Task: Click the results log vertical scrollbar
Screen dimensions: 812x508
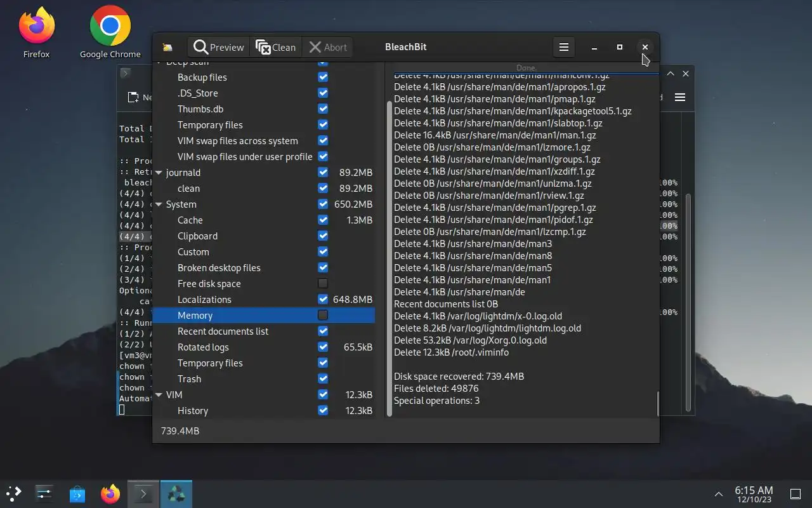Action: 658,404
